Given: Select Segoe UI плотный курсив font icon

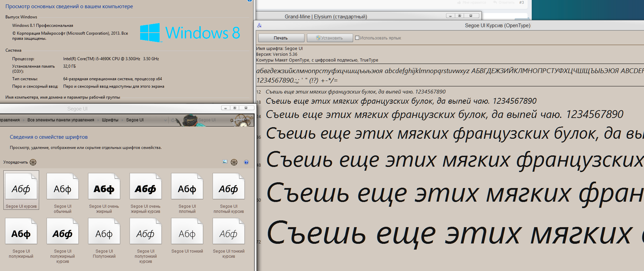Looking at the screenshot, I should click(x=229, y=187).
